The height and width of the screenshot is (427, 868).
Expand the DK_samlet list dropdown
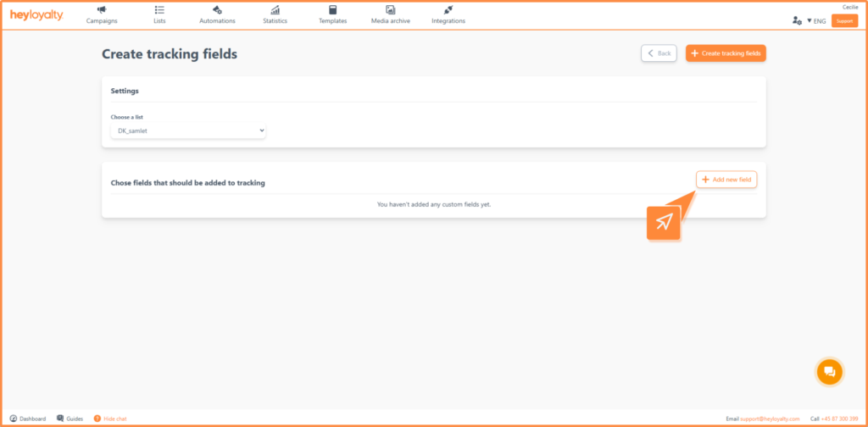coord(188,130)
